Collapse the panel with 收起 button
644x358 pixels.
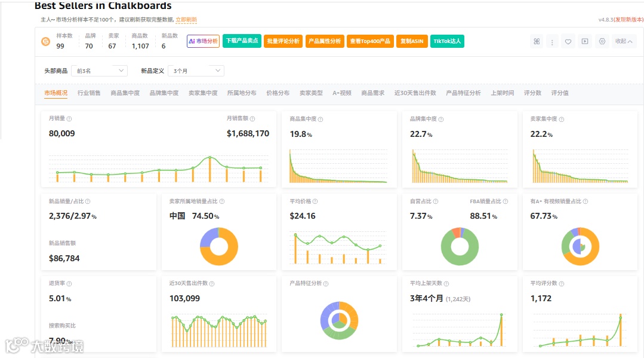[624, 41]
